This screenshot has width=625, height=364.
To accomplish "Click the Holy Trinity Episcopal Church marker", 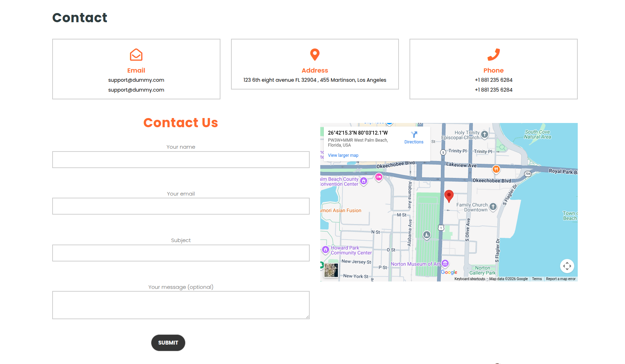I will click(x=485, y=134).
